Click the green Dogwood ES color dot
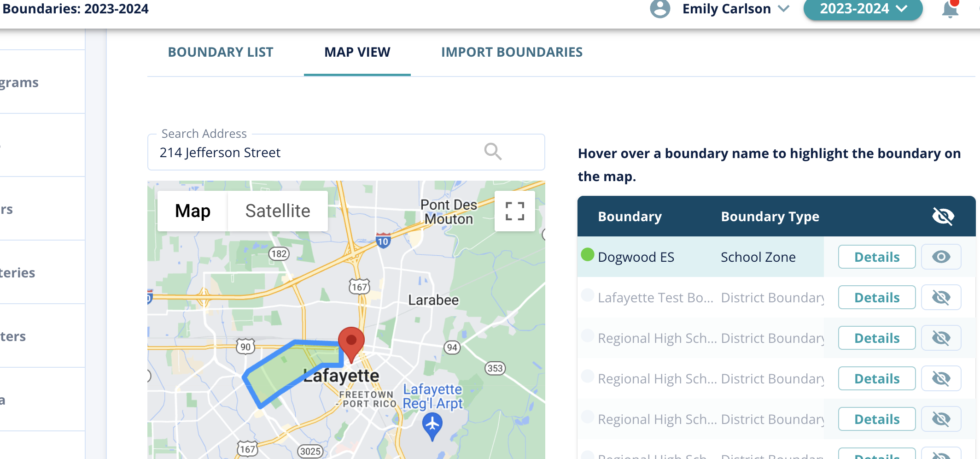 588,254
